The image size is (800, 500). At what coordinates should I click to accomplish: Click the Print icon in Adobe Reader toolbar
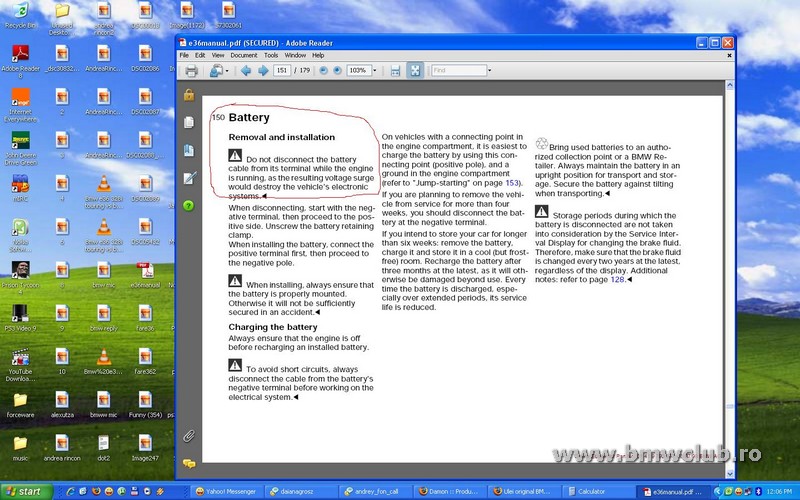(x=191, y=70)
